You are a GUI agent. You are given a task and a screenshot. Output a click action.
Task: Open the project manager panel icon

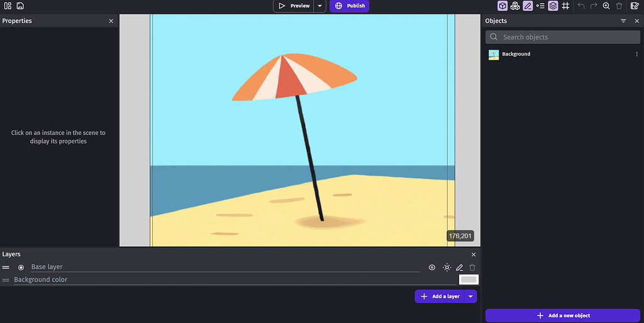tap(8, 6)
